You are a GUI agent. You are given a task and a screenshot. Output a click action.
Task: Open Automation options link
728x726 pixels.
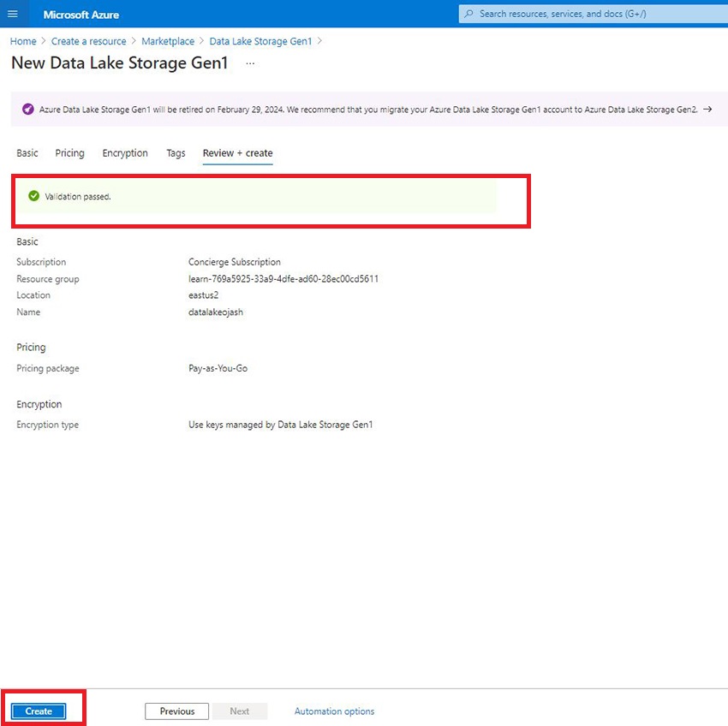pyautogui.click(x=334, y=711)
